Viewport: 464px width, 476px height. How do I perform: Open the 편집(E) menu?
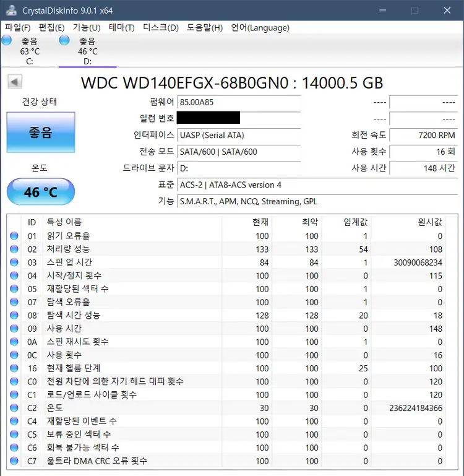tap(51, 28)
